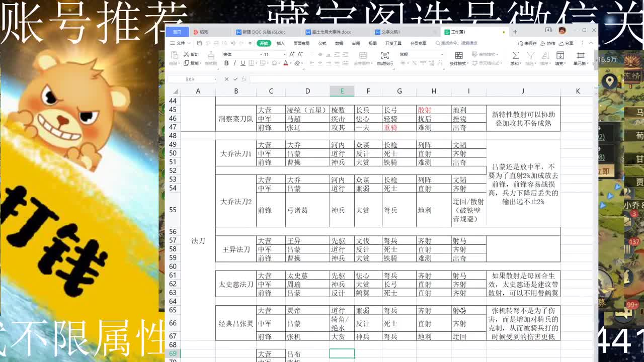Click the 协作 collaborate button
Screen dimensions: 644x362
548,43
